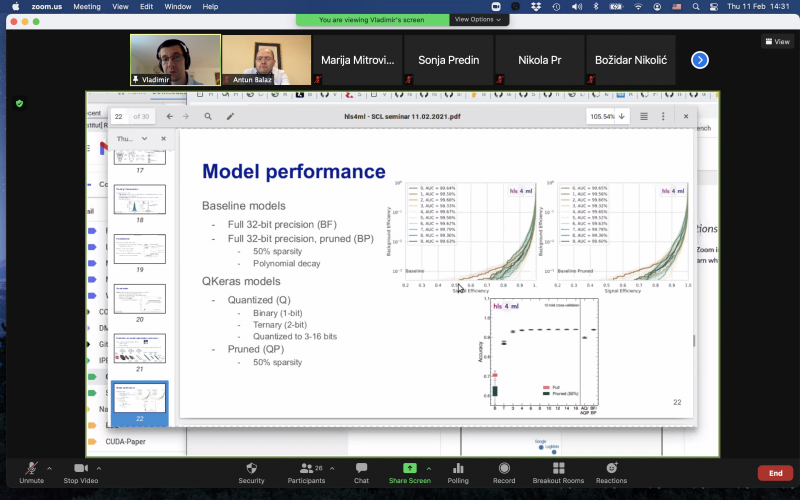Open View Options dropdown
Screen dimensions: 800x500
pos(478,19)
